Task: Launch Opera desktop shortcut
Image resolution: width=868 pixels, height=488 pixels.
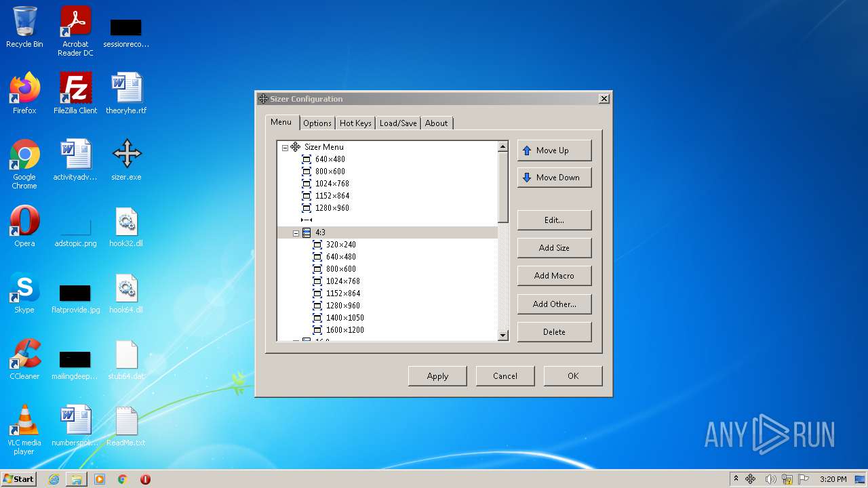Action: [x=24, y=226]
